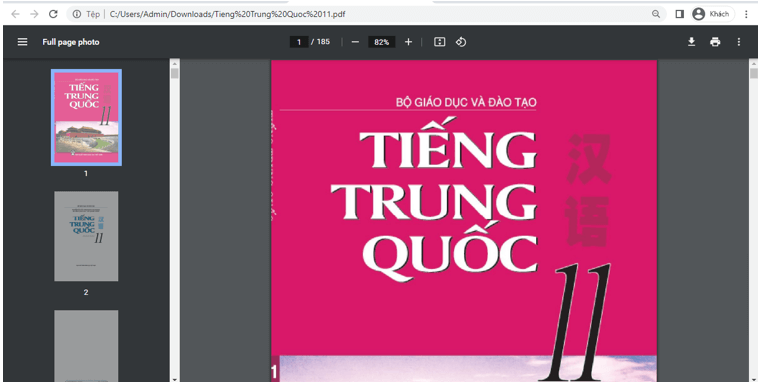Select page 1 thumbnail
758x382 pixels.
86,118
